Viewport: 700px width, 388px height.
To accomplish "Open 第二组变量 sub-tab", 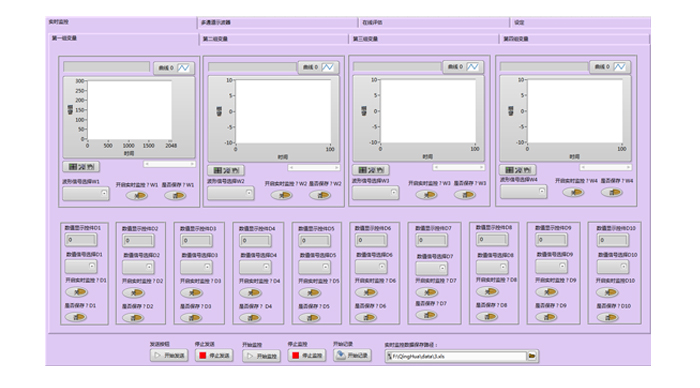I will (274, 39).
